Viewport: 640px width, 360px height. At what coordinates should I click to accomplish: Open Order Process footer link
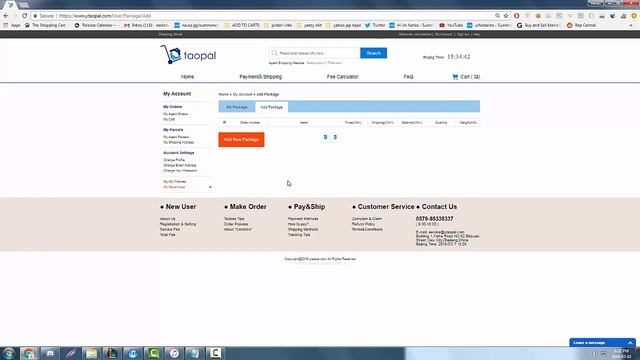click(x=236, y=224)
